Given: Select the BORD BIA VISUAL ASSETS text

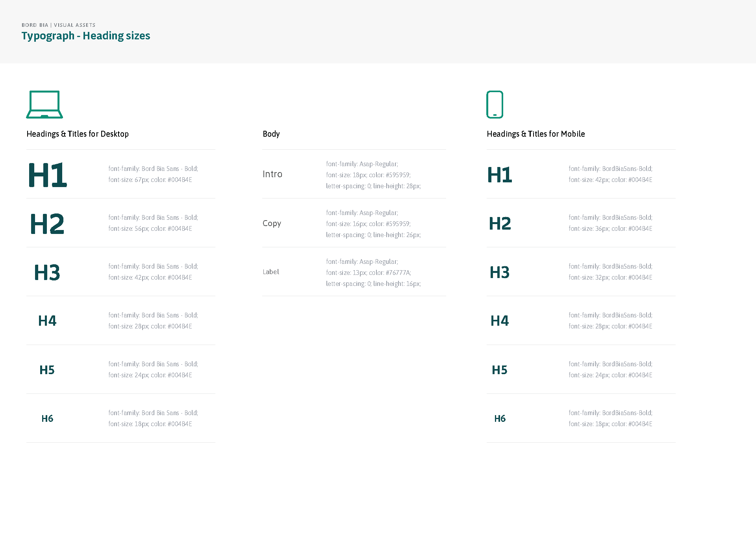Looking at the screenshot, I should pos(58,25).
